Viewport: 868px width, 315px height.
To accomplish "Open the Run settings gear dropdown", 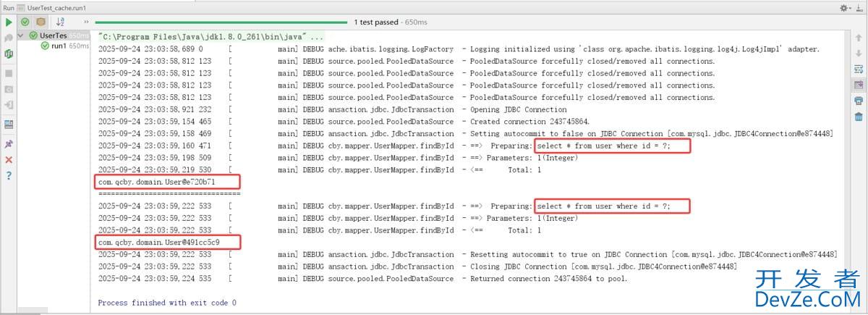I will coord(846,7).
